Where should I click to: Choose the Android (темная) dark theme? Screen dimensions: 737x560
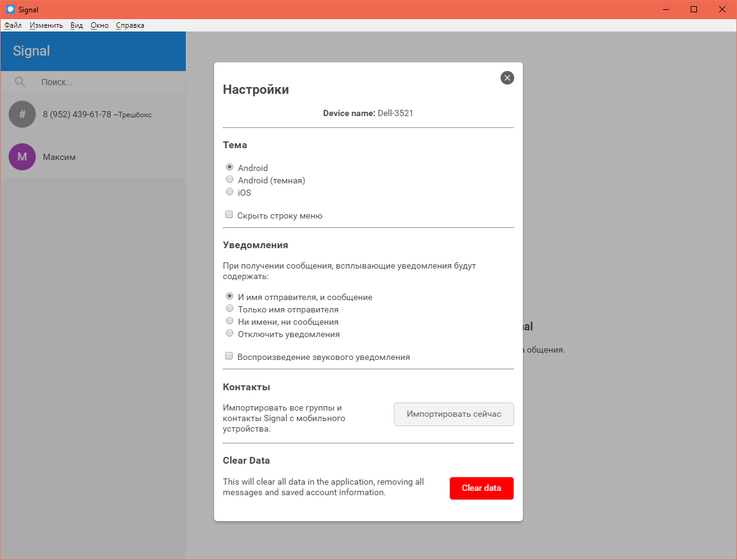[x=230, y=179]
